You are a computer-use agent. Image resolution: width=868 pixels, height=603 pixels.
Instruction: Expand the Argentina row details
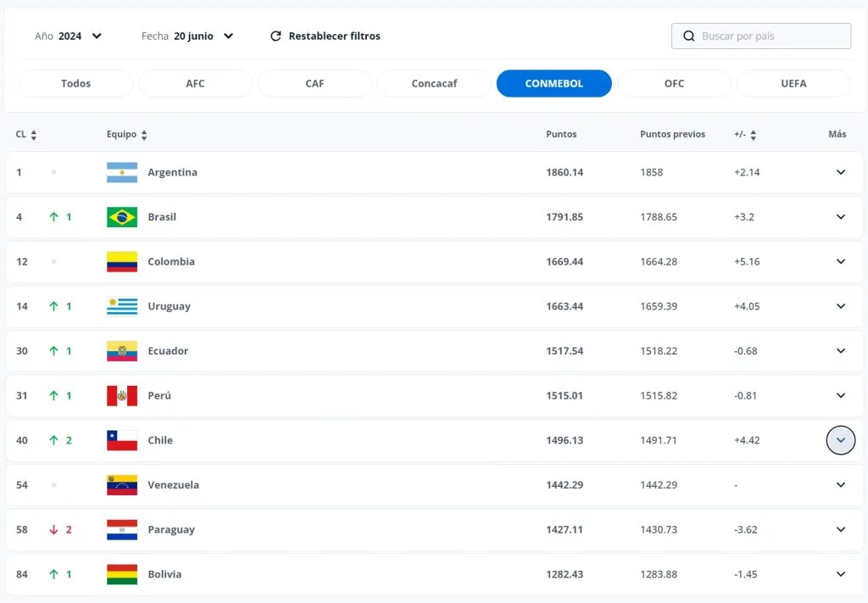pyautogui.click(x=840, y=172)
